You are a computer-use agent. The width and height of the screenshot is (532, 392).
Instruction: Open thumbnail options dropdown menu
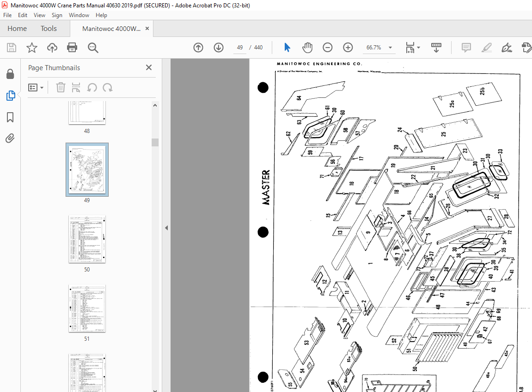tap(36, 88)
